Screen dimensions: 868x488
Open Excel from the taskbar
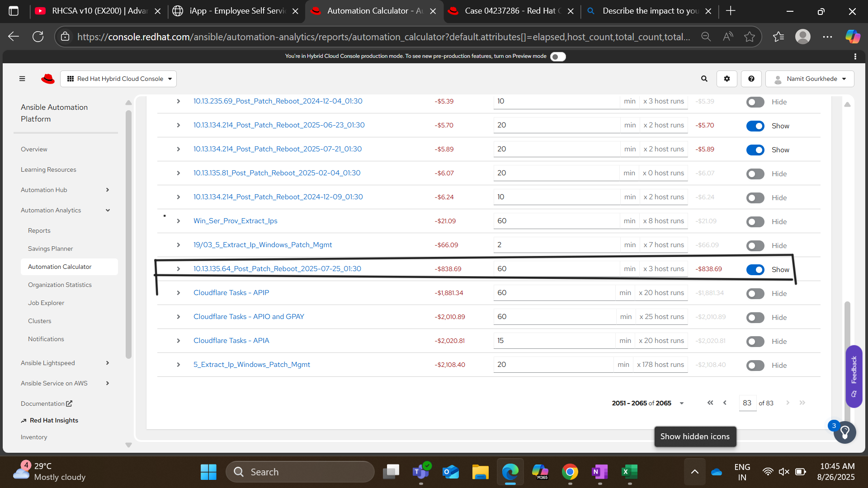pyautogui.click(x=629, y=472)
